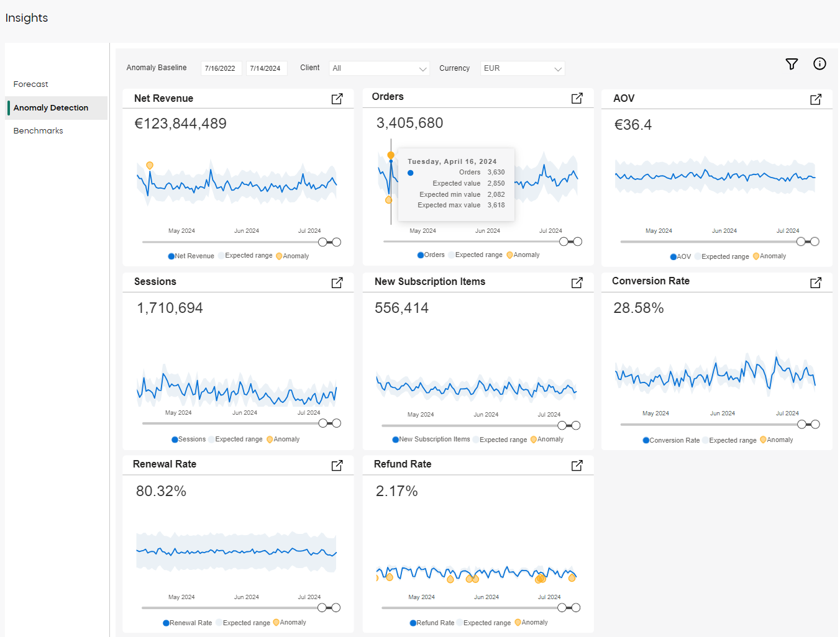Screen dimensions: 840x637
Task: Expand the Conversion Rate chart
Action: tap(816, 282)
